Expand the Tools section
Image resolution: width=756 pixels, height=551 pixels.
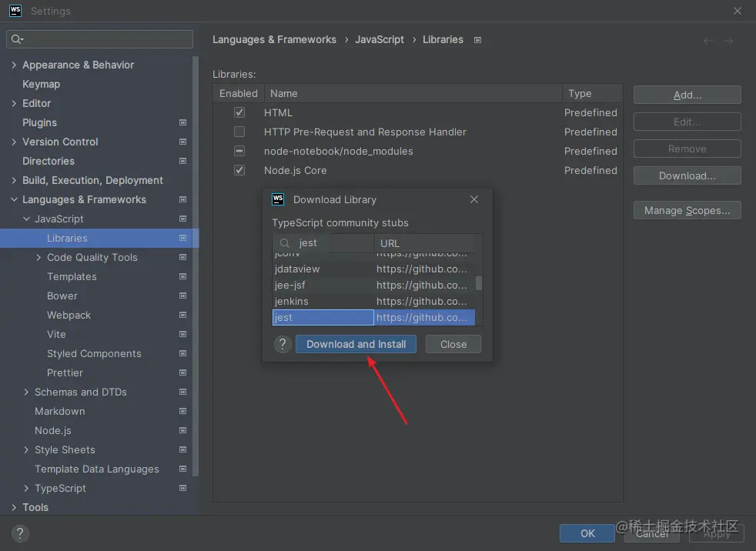(14, 507)
